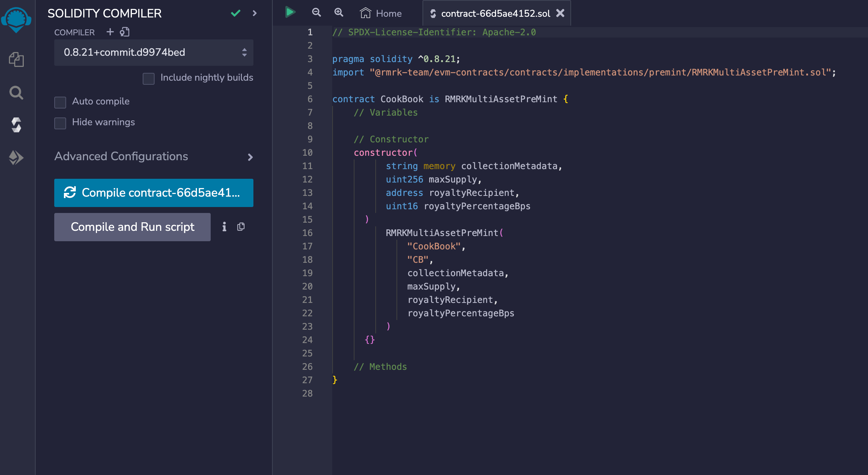Toggle the Auto compile checkbox
The image size is (868, 475).
point(60,102)
